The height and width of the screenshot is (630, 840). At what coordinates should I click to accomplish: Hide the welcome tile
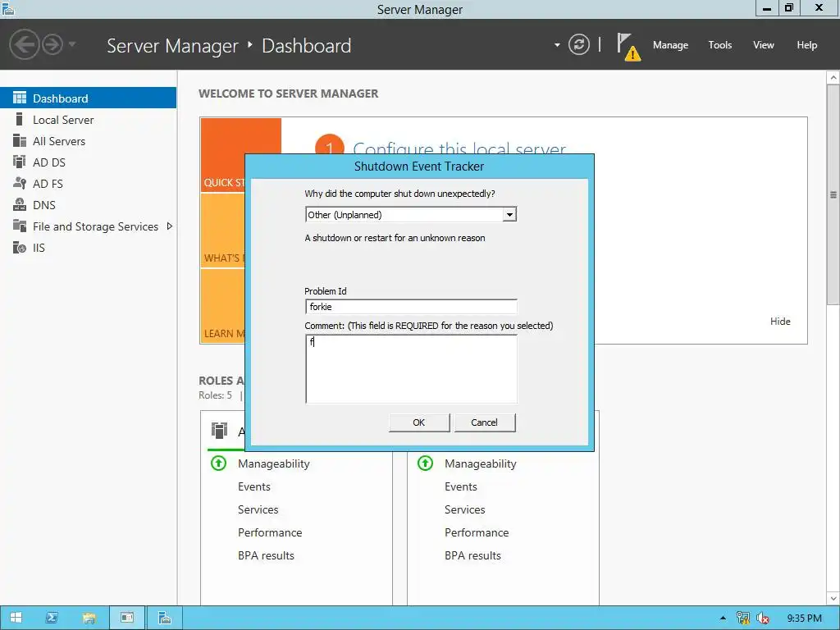(x=780, y=322)
